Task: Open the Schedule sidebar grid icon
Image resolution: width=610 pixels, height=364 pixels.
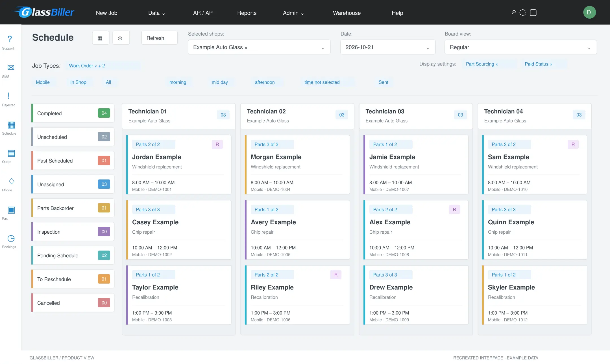Action: coord(11,125)
